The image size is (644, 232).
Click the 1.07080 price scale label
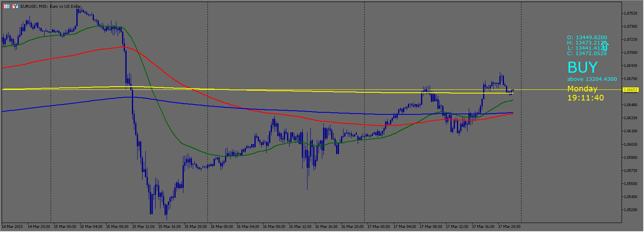tap(631, 53)
